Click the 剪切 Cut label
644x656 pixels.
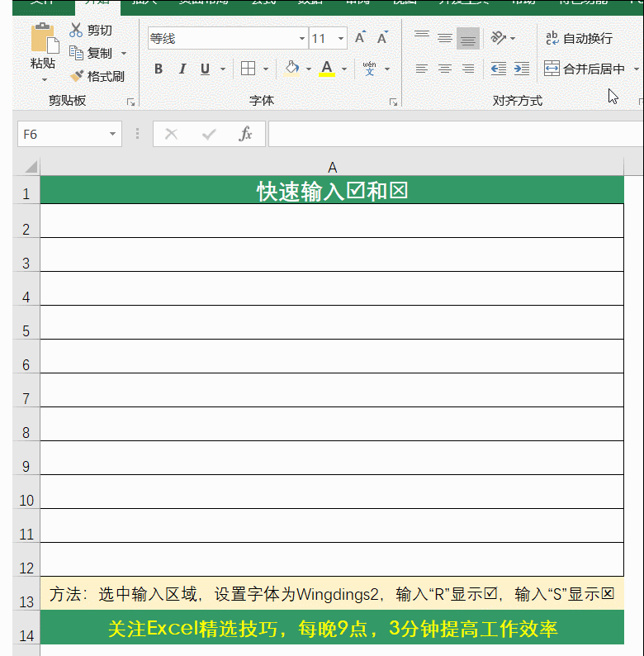[x=100, y=30]
